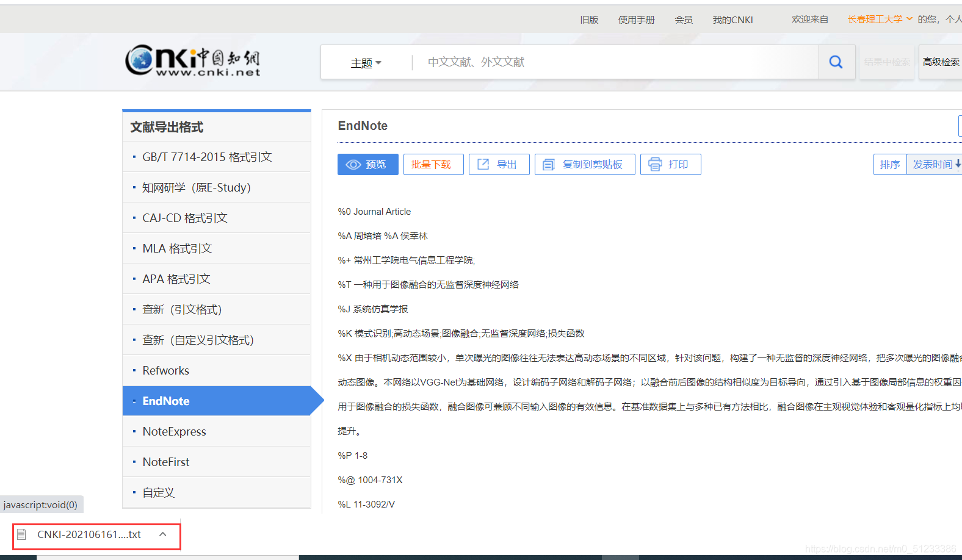Image resolution: width=962 pixels, height=560 pixels.
Task: Click the 文献导出格式 panel heading
Action: 167,127
